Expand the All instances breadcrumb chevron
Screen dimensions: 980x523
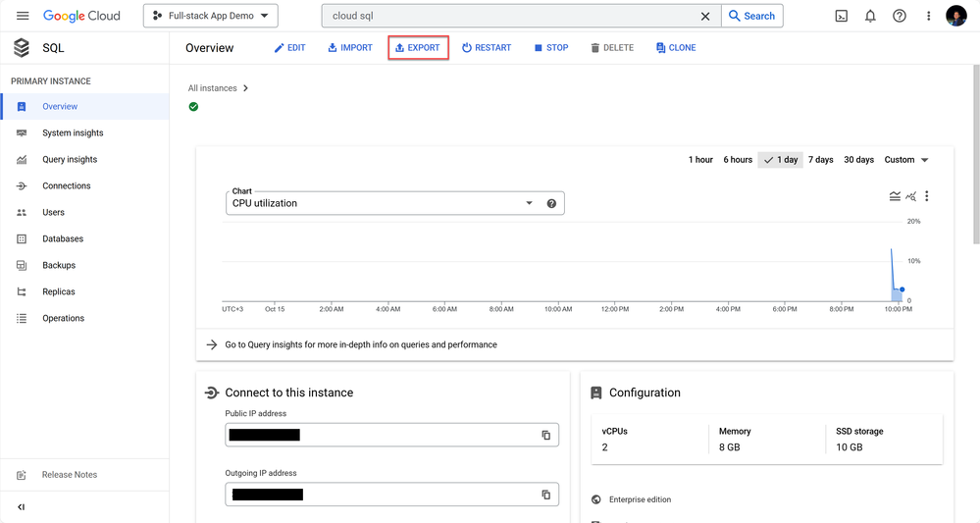(x=245, y=88)
